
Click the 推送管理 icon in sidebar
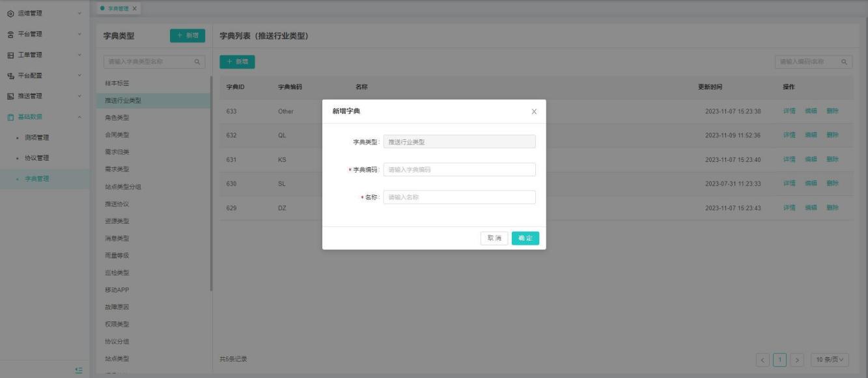(x=10, y=96)
